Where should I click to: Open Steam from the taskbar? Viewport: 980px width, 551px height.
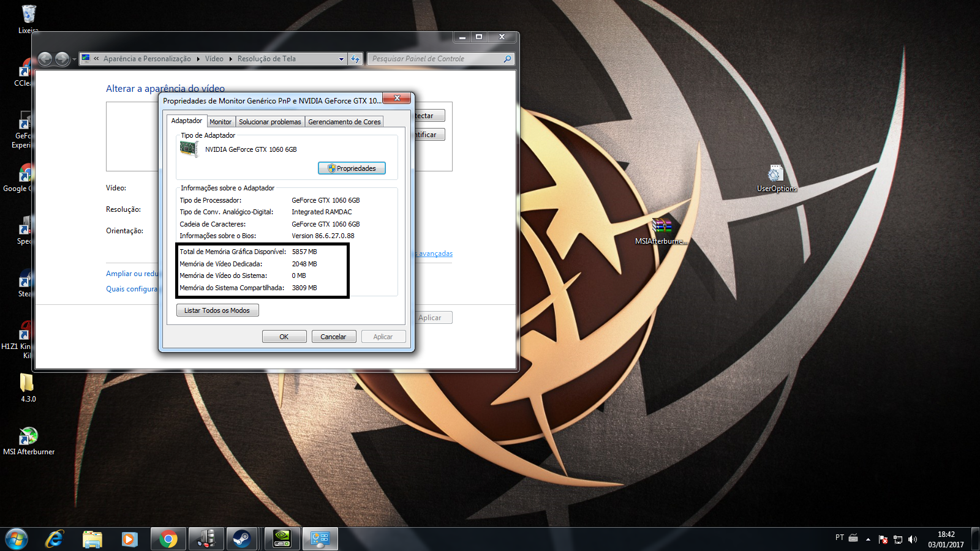pos(242,539)
